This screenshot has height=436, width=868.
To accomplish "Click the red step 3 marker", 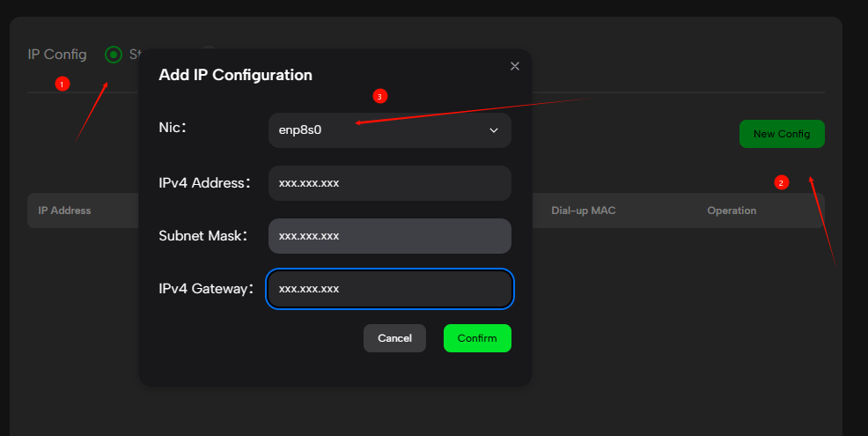I will pos(379,96).
